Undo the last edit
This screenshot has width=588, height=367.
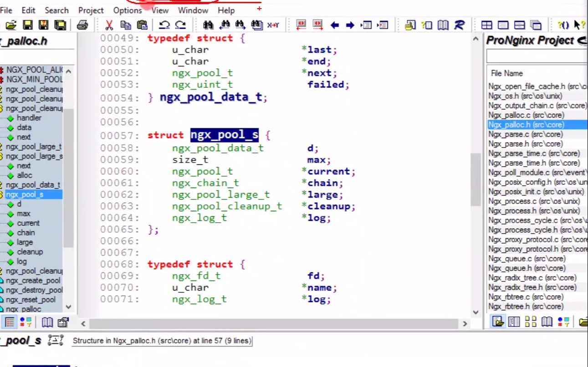pos(164,25)
